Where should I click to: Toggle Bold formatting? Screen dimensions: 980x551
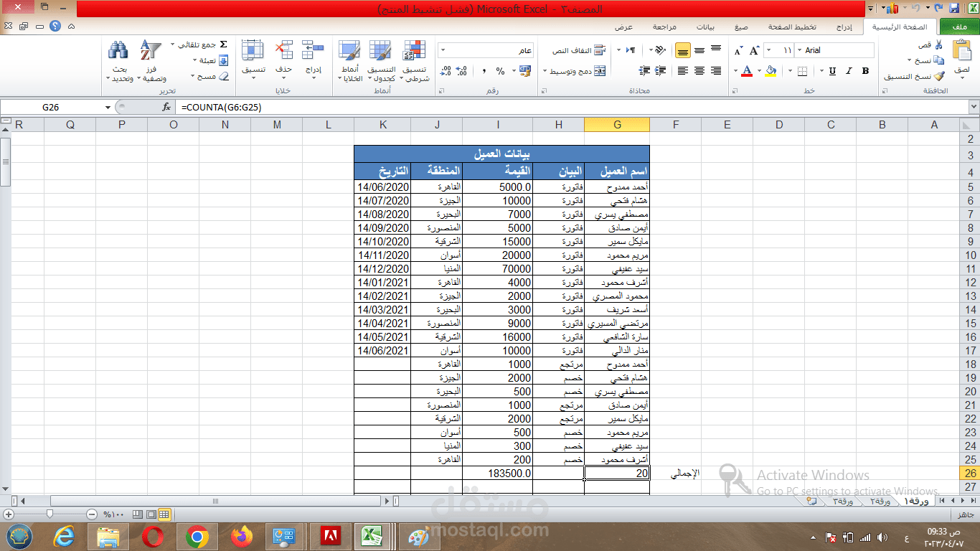[865, 71]
